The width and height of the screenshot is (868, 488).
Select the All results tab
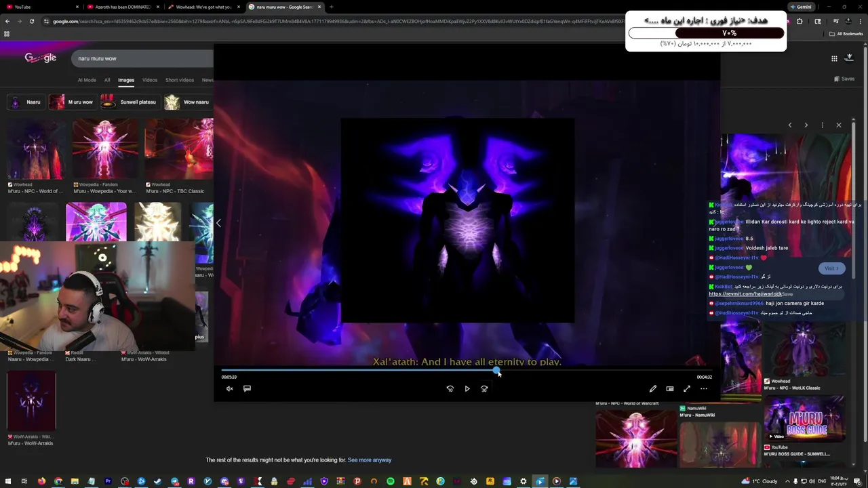(x=107, y=80)
